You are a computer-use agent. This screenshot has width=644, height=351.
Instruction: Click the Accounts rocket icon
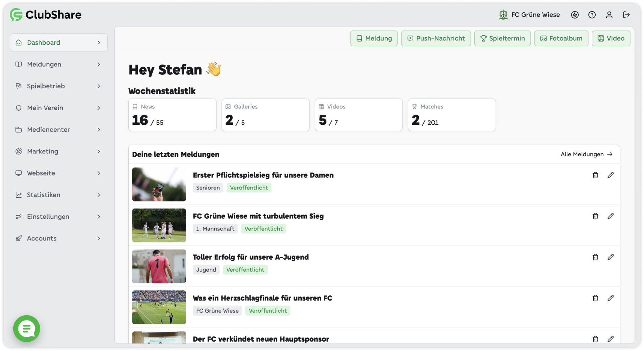pos(18,239)
